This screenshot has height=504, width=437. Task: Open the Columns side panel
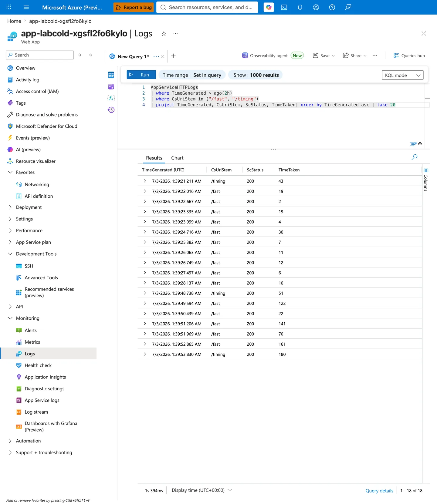(426, 180)
